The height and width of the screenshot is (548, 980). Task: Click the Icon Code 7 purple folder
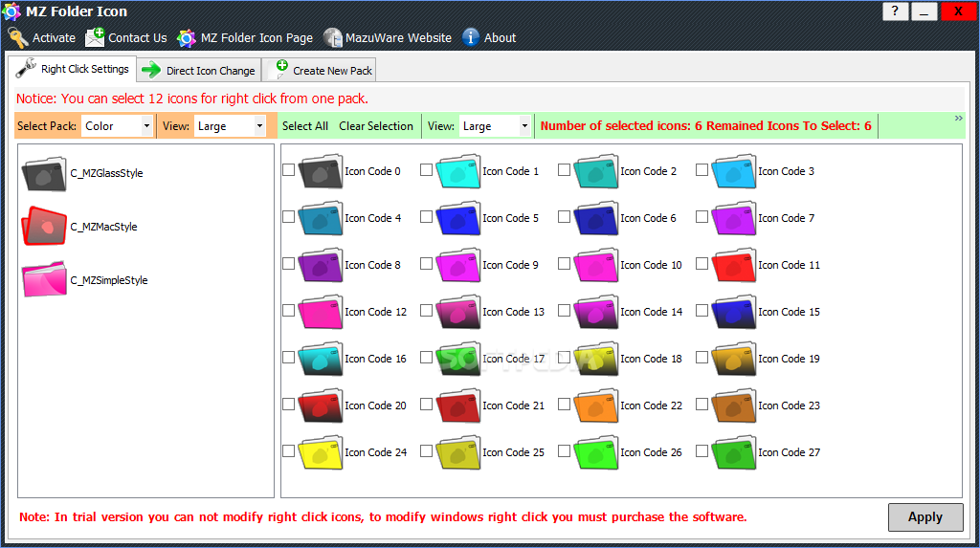[x=734, y=218]
